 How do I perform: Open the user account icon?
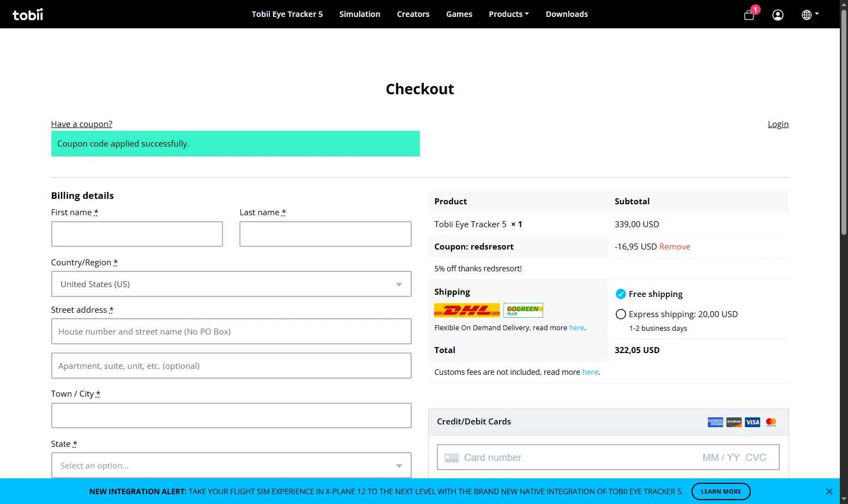(778, 15)
